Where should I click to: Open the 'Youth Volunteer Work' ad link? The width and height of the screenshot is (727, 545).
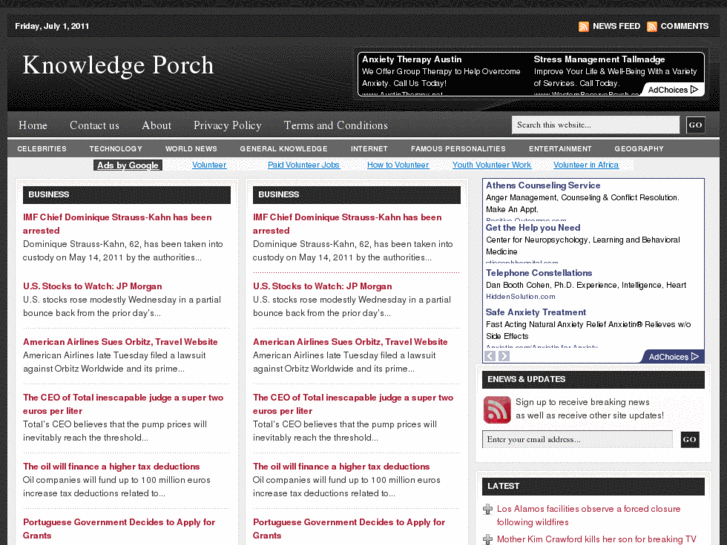(x=491, y=165)
